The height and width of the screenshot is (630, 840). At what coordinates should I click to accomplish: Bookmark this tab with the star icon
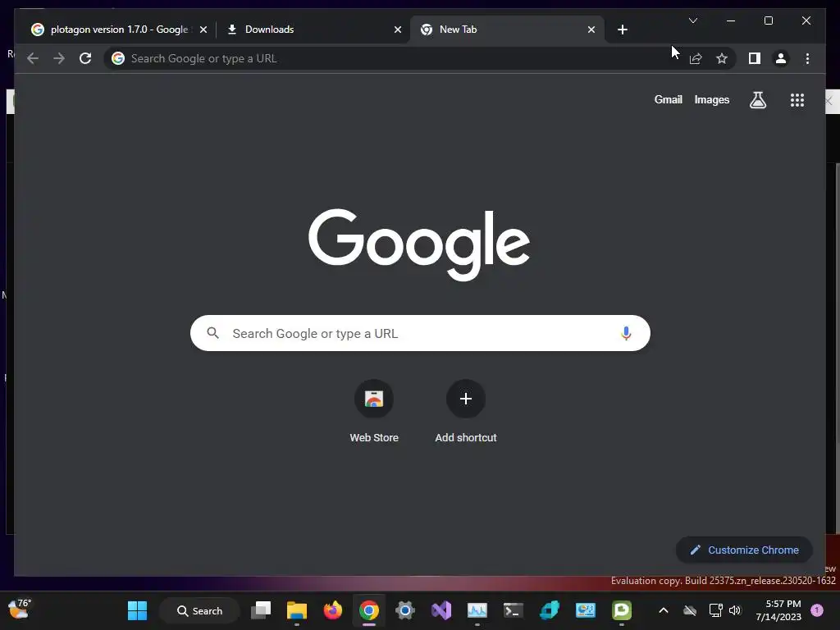pos(722,58)
